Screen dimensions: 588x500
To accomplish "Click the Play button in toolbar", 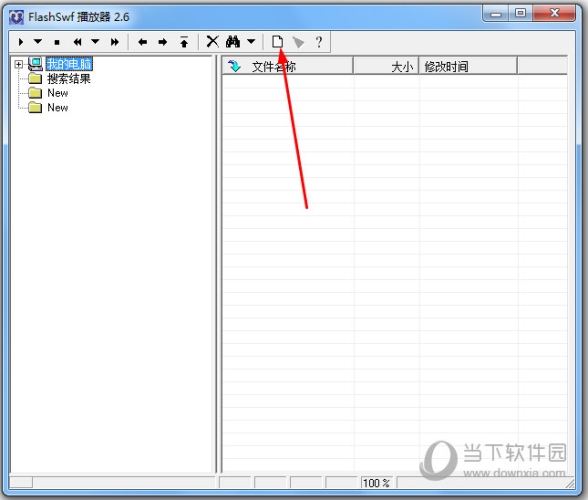I will (21, 42).
